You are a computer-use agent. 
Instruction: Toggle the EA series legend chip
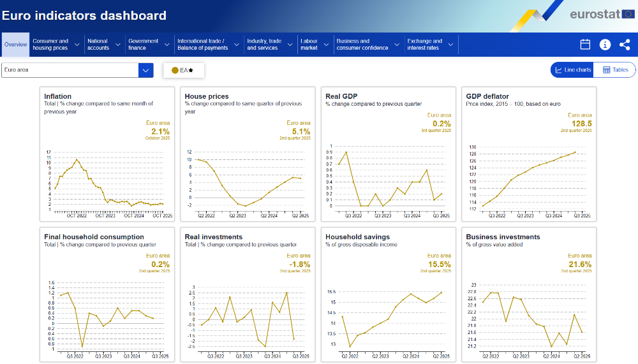coord(183,70)
